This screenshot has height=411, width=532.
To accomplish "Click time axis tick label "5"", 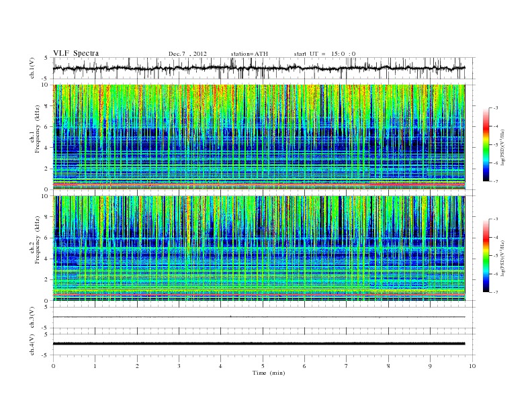I will coord(263,366).
